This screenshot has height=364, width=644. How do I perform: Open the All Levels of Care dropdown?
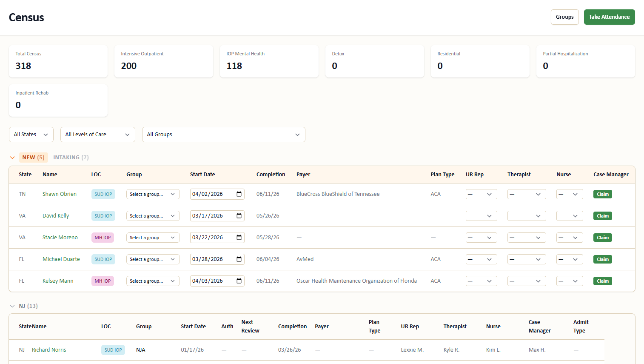(x=97, y=134)
